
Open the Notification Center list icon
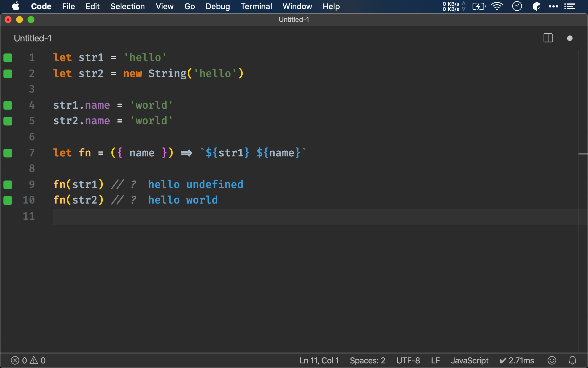tap(570, 6)
